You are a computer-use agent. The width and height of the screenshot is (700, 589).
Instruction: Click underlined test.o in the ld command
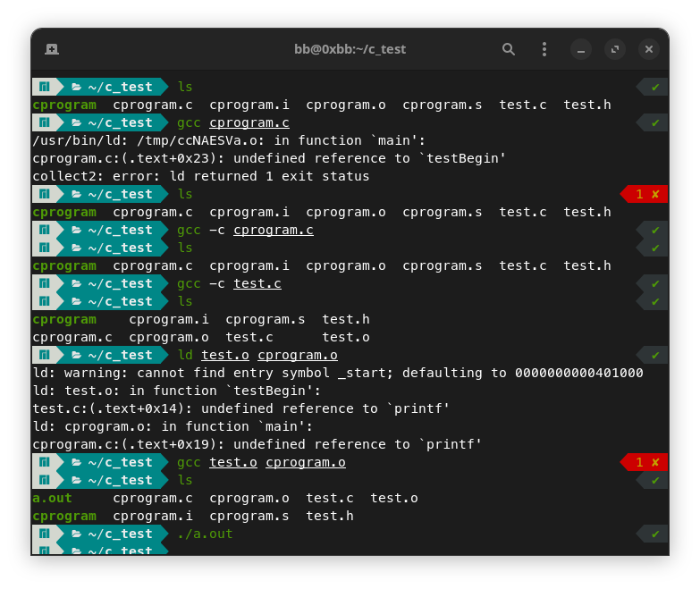click(224, 355)
